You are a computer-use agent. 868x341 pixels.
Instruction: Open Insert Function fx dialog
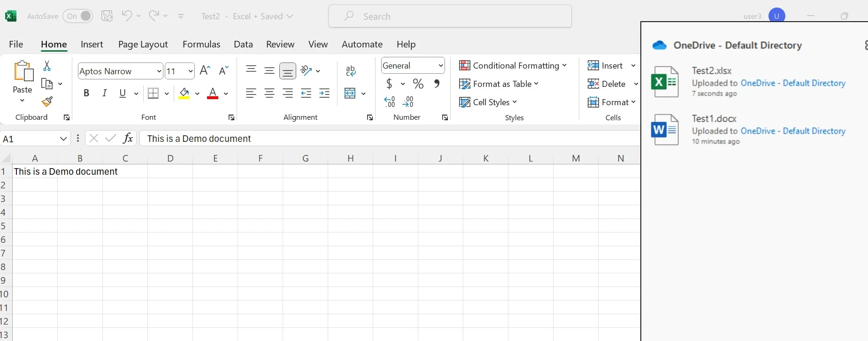[x=128, y=138]
